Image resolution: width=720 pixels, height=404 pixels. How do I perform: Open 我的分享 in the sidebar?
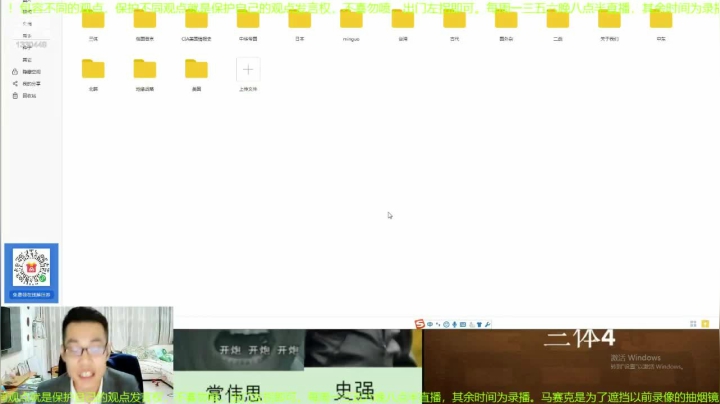click(x=31, y=84)
